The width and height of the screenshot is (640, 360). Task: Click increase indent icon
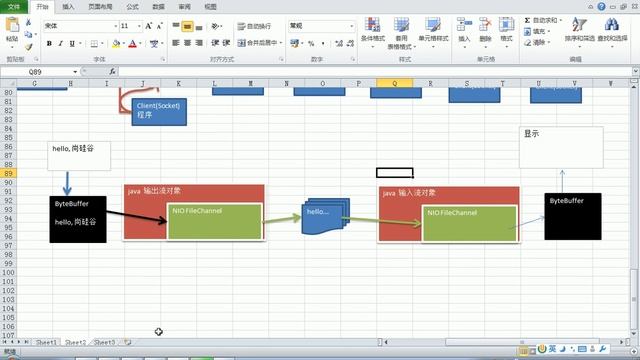227,43
